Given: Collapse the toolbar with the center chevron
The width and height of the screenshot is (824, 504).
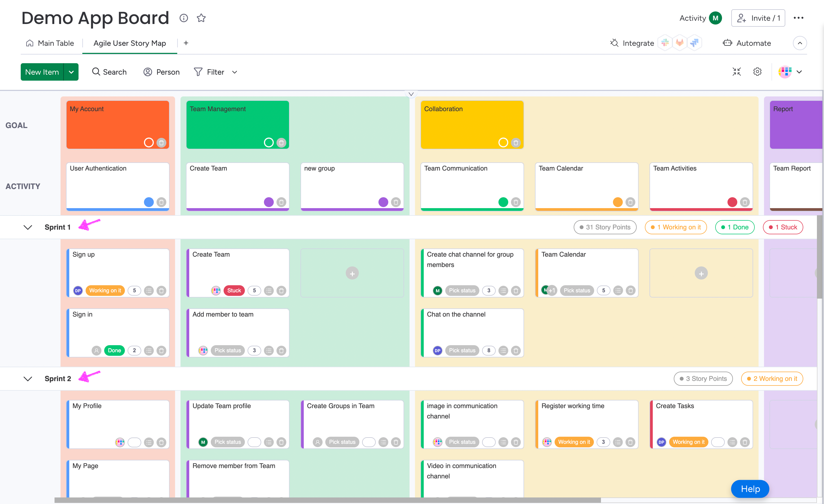Looking at the screenshot, I should [x=411, y=94].
